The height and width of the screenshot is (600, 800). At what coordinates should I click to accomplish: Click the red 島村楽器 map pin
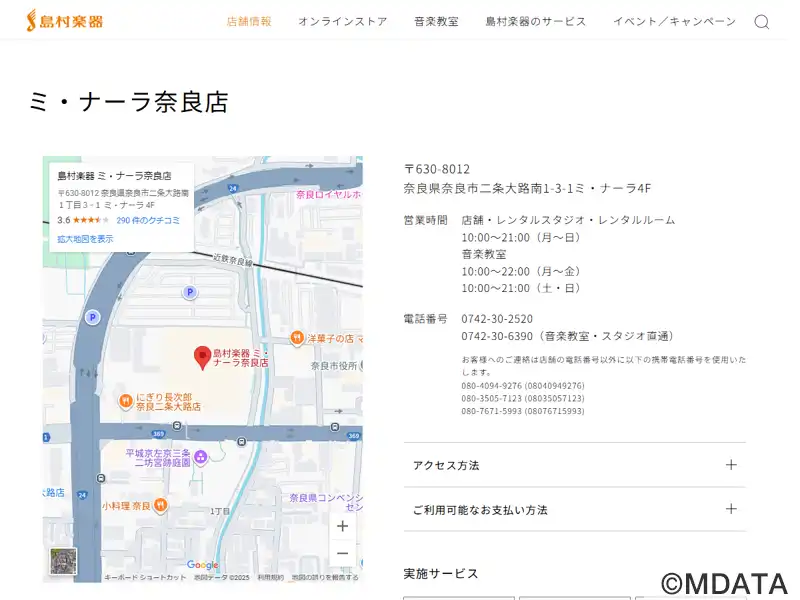pyautogui.click(x=203, y=357)
